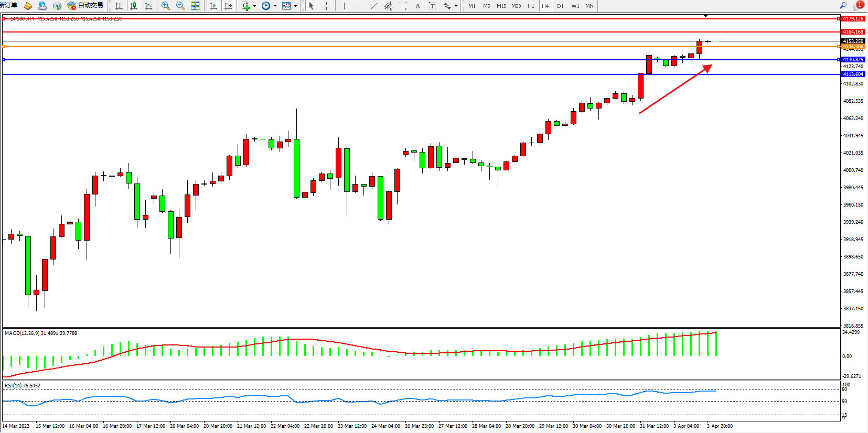Click the orange horizontal line at 4146
This screenshot has height=433, width=868.
click(x=367, y=47)
